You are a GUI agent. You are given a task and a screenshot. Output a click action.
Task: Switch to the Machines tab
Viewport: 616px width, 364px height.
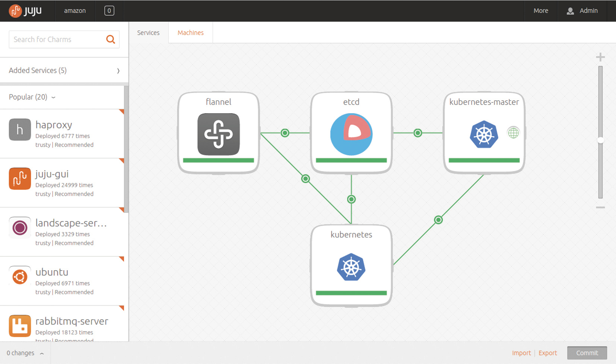point(190,33)
